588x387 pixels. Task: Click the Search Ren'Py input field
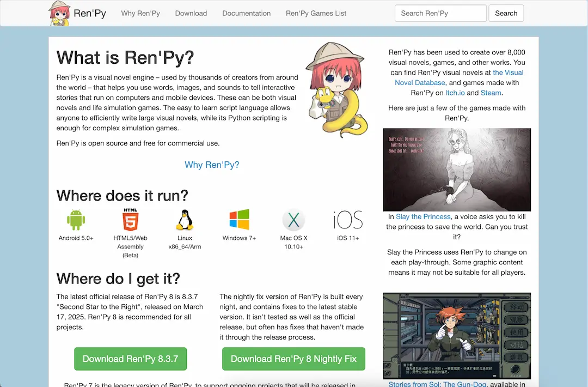click(440, 13)
